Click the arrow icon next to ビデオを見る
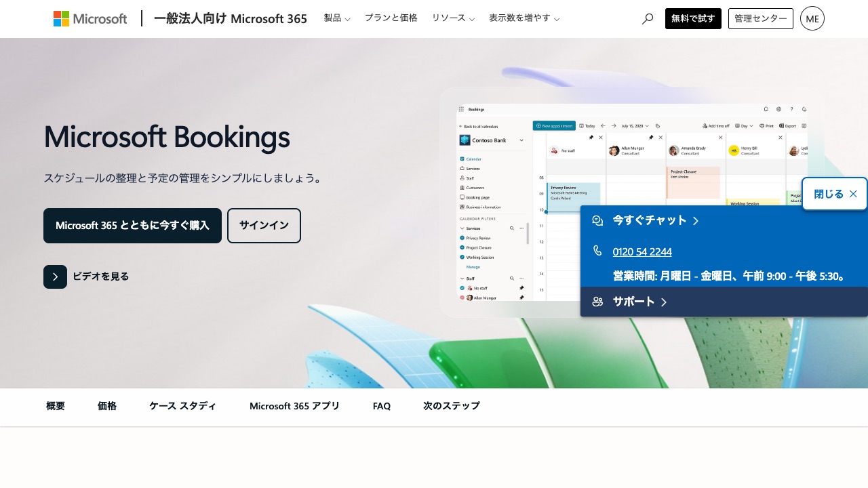868x488 pixels. pyautogui.click(x=55, y=277)
